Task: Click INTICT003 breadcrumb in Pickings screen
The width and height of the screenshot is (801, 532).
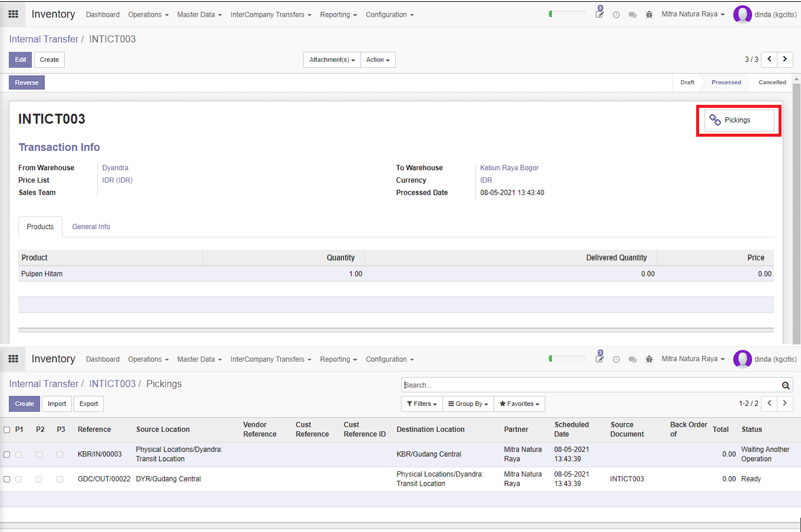Action: pos(112,384)
